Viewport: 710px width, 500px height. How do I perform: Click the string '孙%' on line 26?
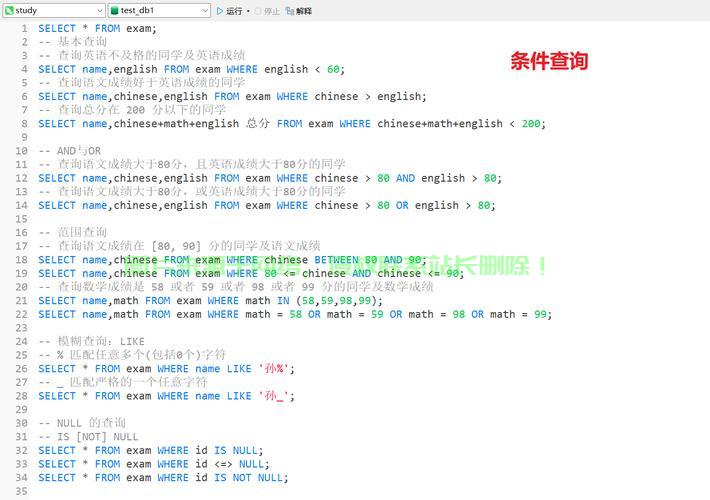coord(273,369)
